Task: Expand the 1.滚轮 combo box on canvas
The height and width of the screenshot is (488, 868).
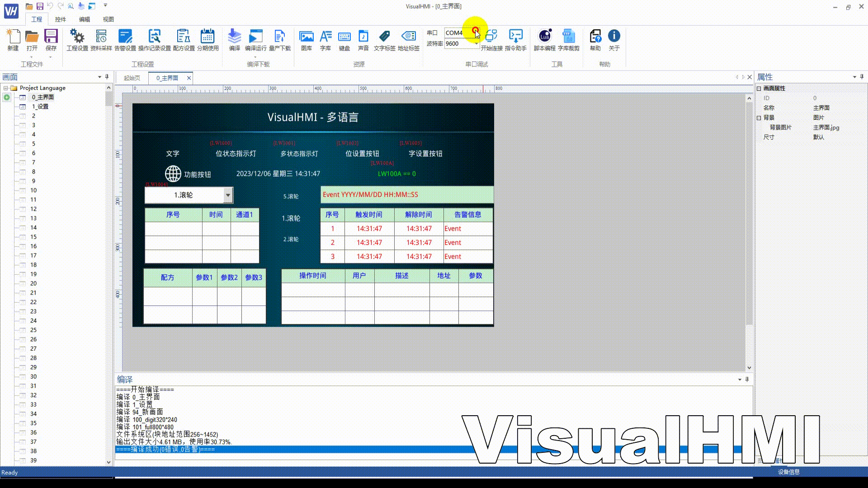Action: pyautogui.click(x=228, y=195)
